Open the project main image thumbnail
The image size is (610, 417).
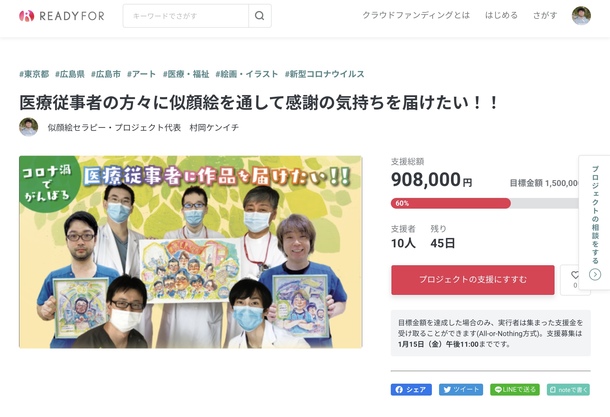point(191,252)
